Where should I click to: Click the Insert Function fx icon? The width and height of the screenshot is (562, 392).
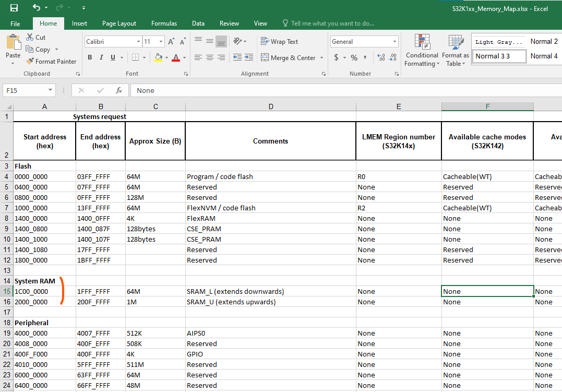(x=118, y=90)
